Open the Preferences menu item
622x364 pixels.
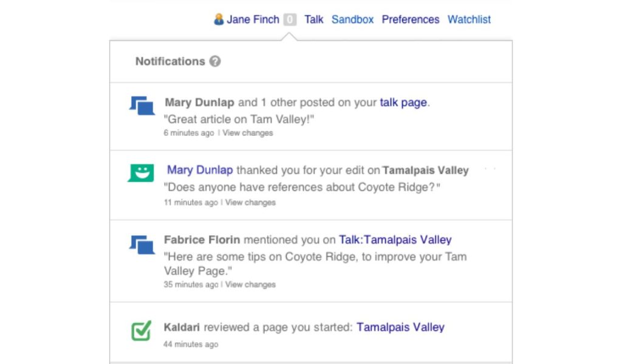[x=411, y=19]
